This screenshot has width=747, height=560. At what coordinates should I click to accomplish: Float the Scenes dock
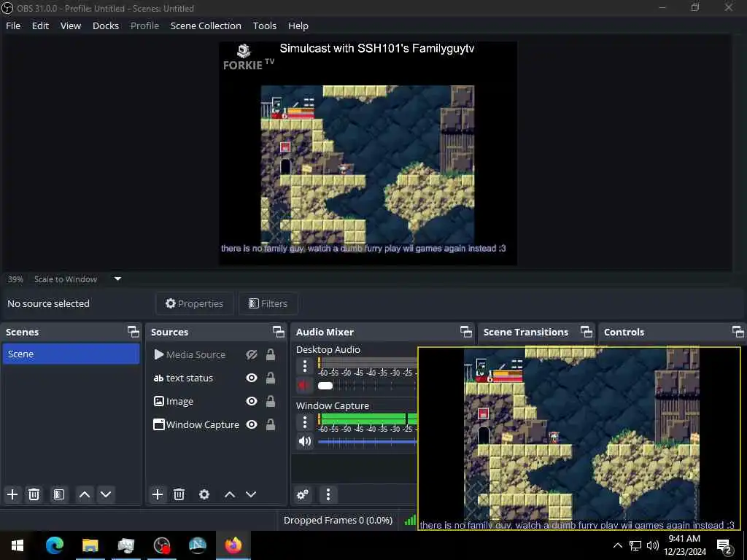pyautogui.click(x=133, y=332)
